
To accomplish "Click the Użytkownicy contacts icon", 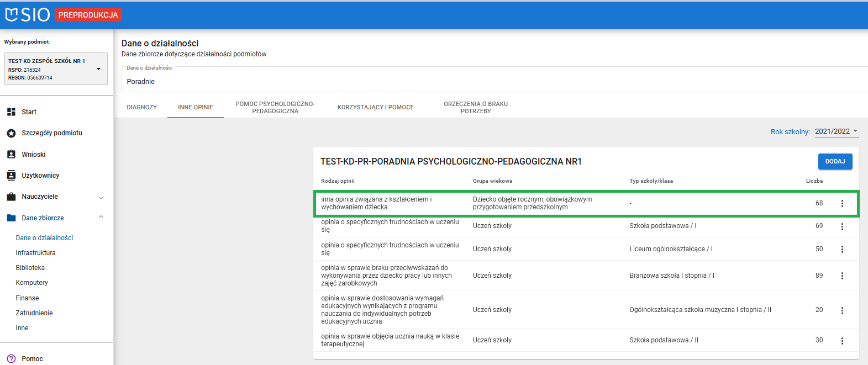I will (11, 176).
